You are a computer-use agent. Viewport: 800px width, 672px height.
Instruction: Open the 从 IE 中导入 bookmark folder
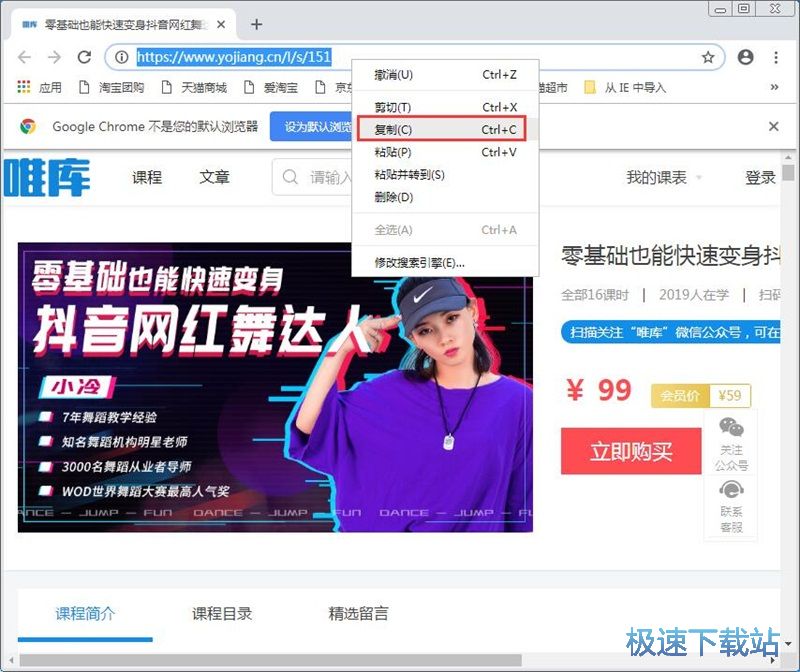point(624,87)
